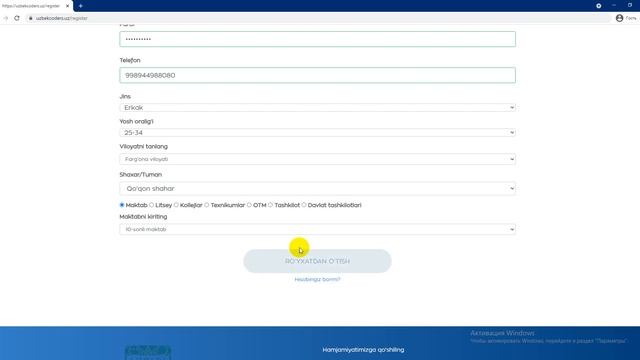The image size is (640, 360).
Task: Open a new browser tab
Action: click(x=80, y=6)
